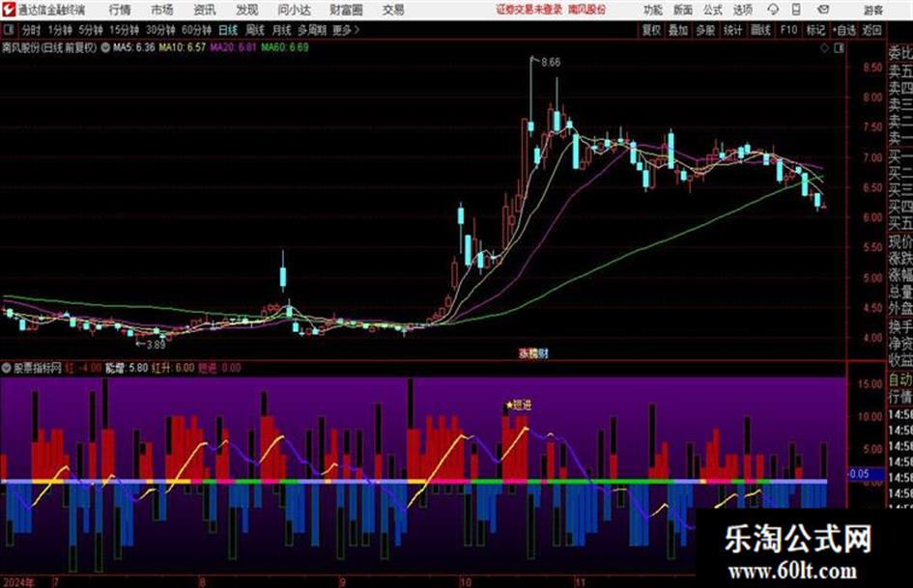Click the MA10: 6.57 value label
This screenshot has height=588, width=913.
point(183,47)
